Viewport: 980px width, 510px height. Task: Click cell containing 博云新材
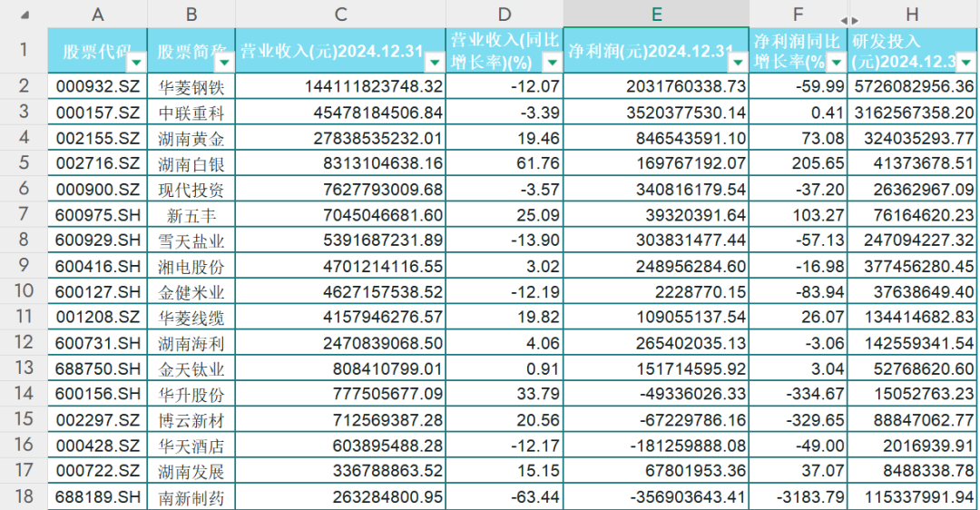coord(191,420)
